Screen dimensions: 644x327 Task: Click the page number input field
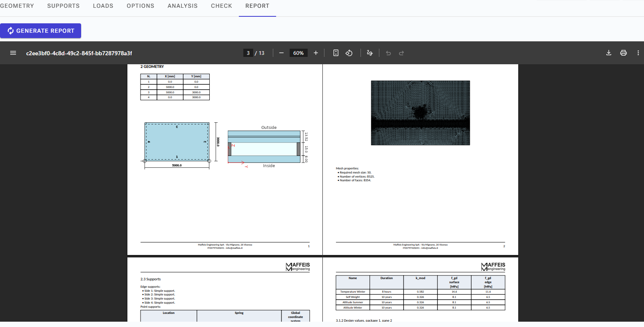point(248,53)
